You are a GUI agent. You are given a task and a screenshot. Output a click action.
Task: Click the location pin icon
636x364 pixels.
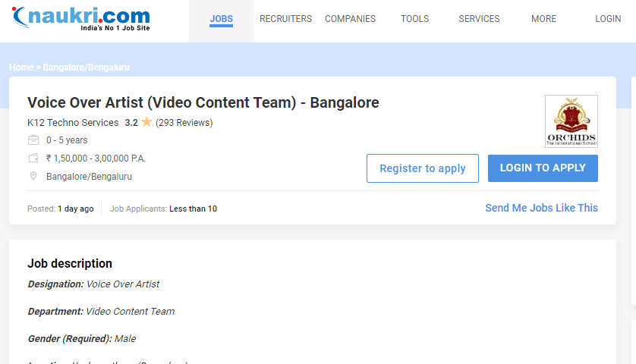(33, 176)
